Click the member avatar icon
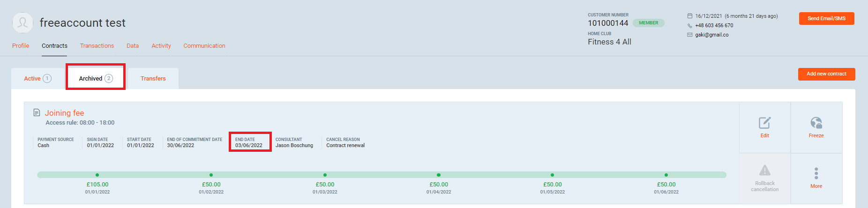 point(22,22)
